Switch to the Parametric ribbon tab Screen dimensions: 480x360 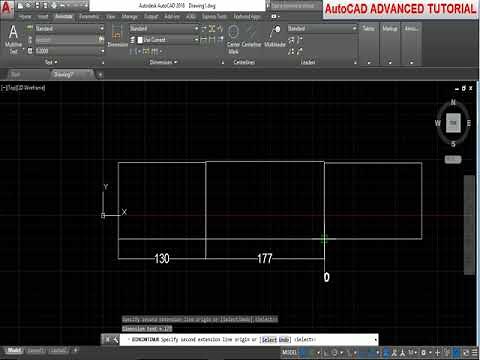pos(89,16)
